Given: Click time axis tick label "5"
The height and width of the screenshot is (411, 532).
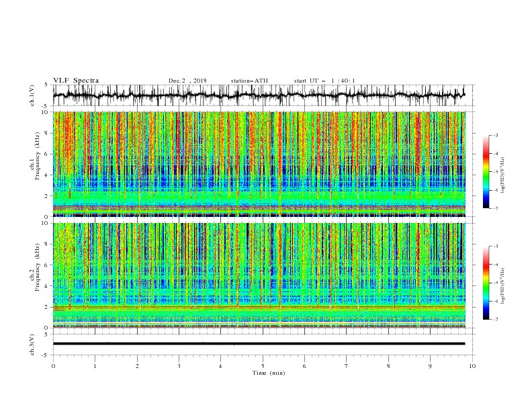Looking at the screenshot, I should [x=263, y=366].
